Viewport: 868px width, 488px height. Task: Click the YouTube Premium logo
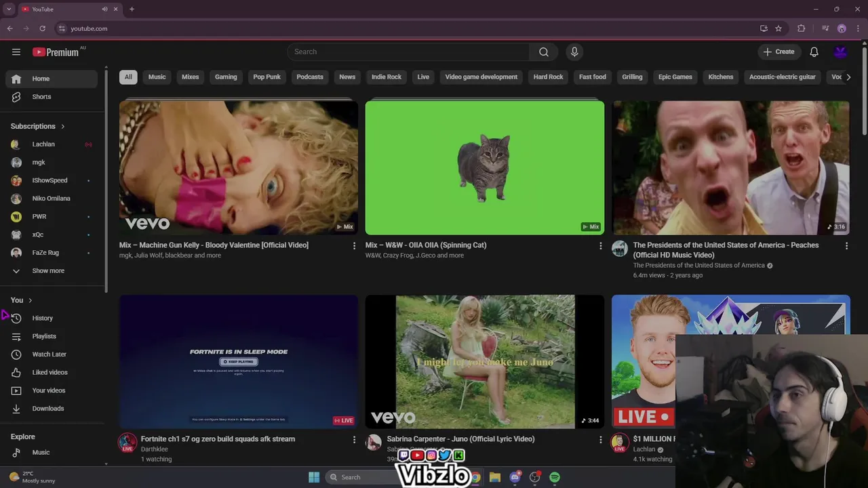pyautogui.click(x=55, y=52)
